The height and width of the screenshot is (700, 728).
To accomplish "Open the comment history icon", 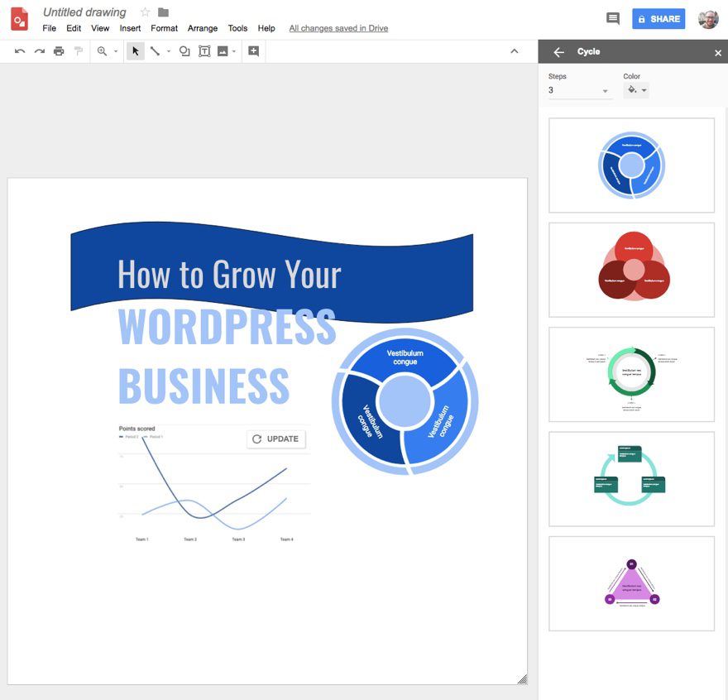I will (x=612, y=18).
